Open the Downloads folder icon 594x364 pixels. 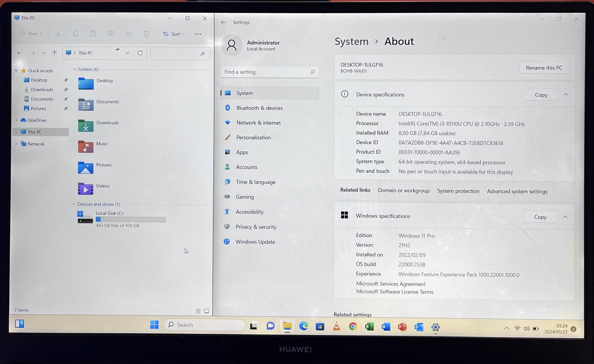[85, 125]
